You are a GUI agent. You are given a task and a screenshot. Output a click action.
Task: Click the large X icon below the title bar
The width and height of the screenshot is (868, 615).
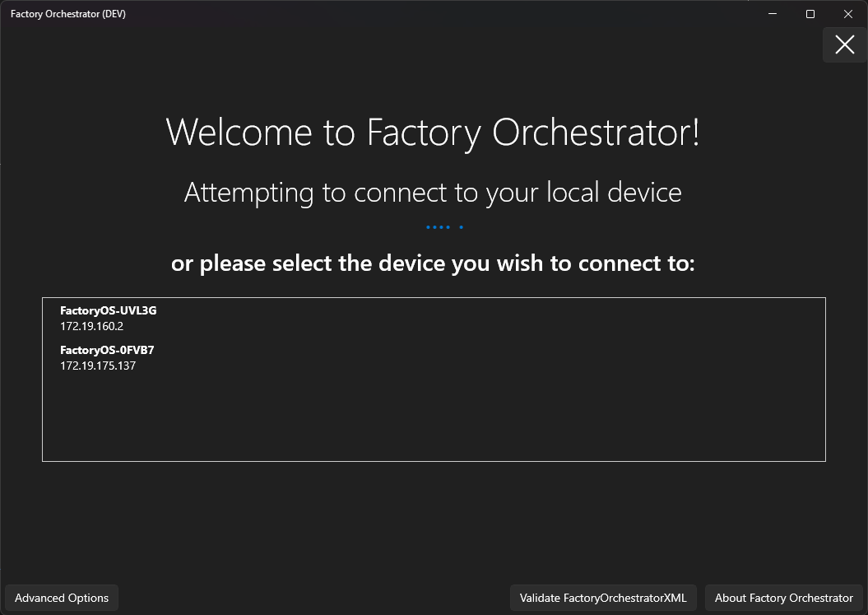[x=844, y=45]
